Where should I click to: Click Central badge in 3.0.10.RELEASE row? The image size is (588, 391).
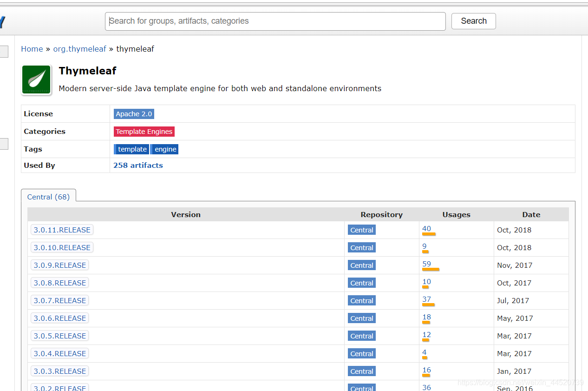[x=362, y=248]
